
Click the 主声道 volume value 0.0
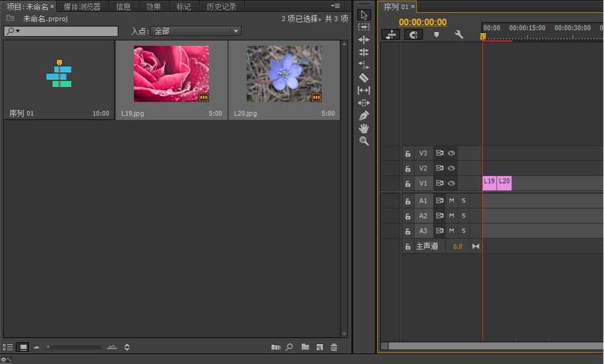point(458,247)
